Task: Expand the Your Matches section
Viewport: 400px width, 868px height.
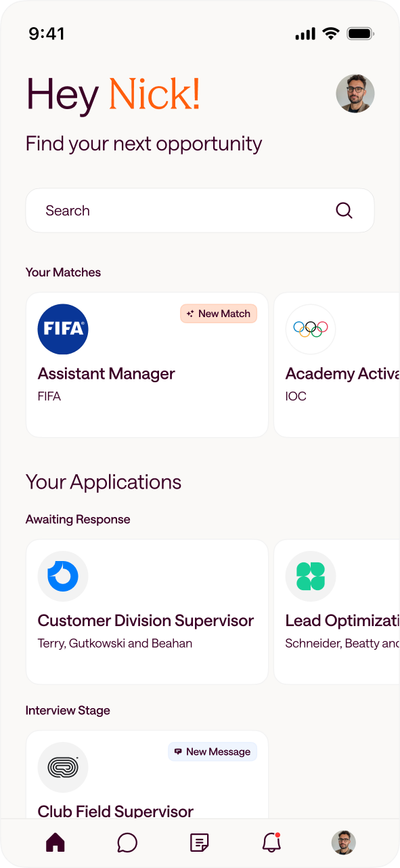Action: click(x=63, y=272)
